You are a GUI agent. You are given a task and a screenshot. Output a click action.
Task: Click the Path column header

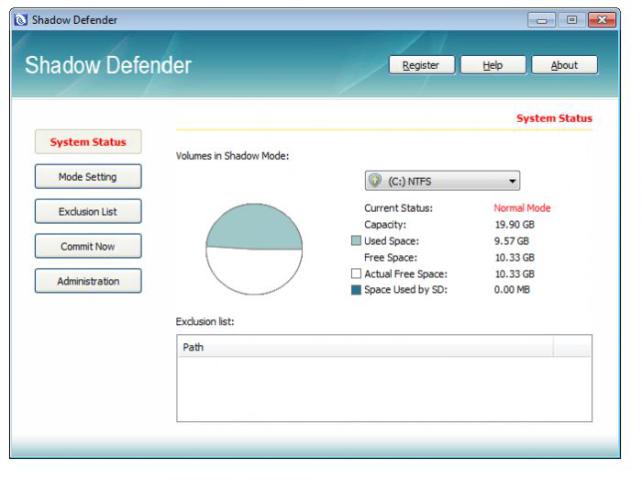[365, 347]
